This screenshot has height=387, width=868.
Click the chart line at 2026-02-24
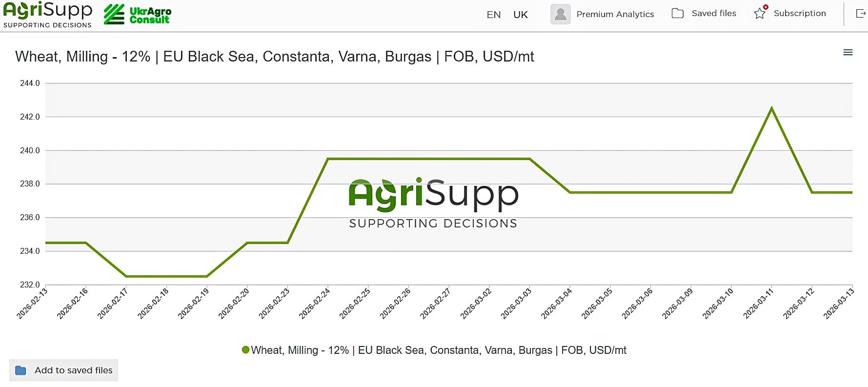click(328, 159)
